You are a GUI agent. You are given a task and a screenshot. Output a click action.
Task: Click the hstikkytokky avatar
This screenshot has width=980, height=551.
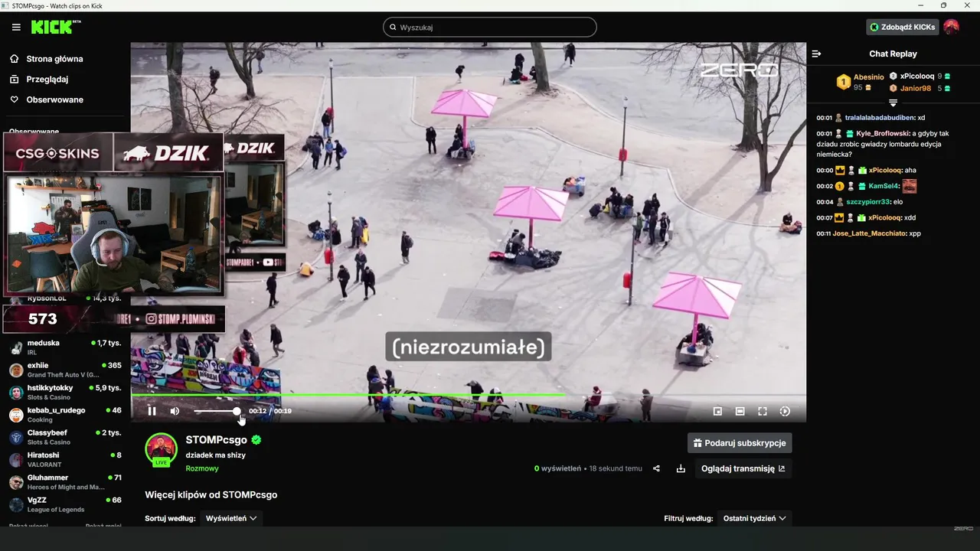click(15, 392)
